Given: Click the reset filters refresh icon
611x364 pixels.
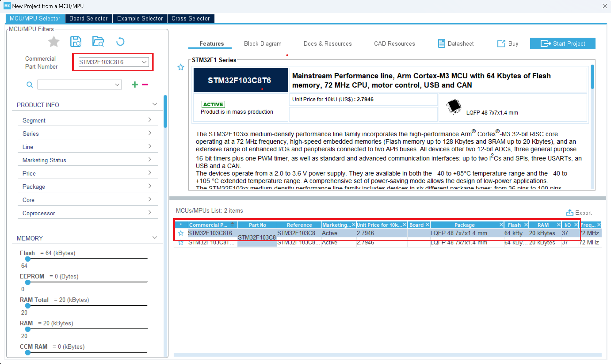Looking at the screenshot, I should coord(120,42).
